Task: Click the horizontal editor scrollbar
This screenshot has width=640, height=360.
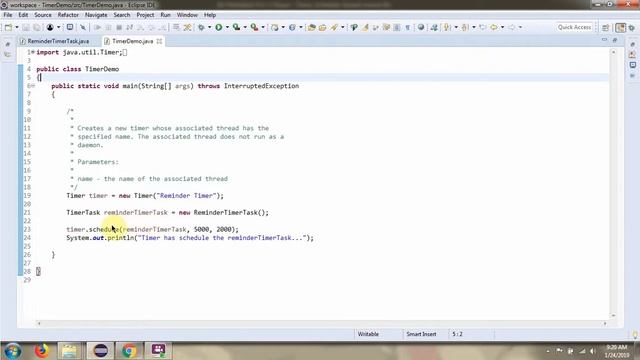Action: pyautogui.click(x=322, y=323)
